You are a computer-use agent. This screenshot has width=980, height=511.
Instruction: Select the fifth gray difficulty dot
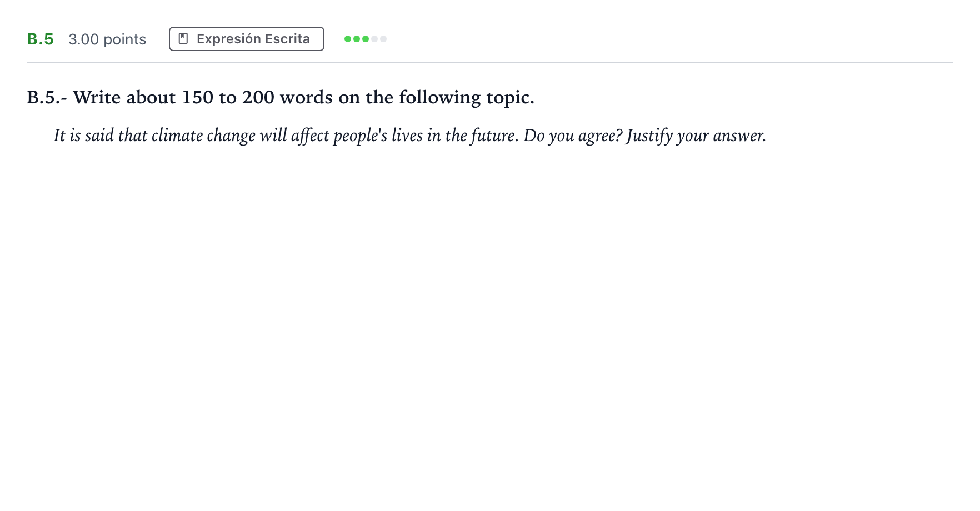coord(383,39)
